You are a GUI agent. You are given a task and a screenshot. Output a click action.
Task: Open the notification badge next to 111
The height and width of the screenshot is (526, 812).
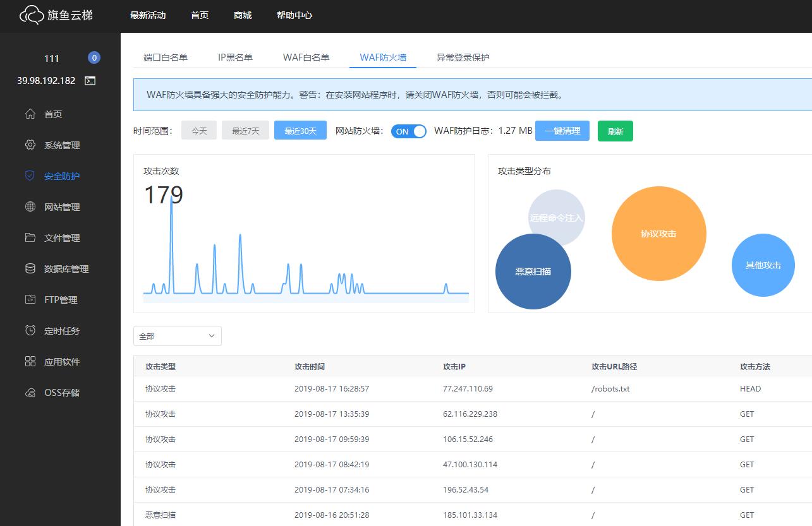point(94,57)
